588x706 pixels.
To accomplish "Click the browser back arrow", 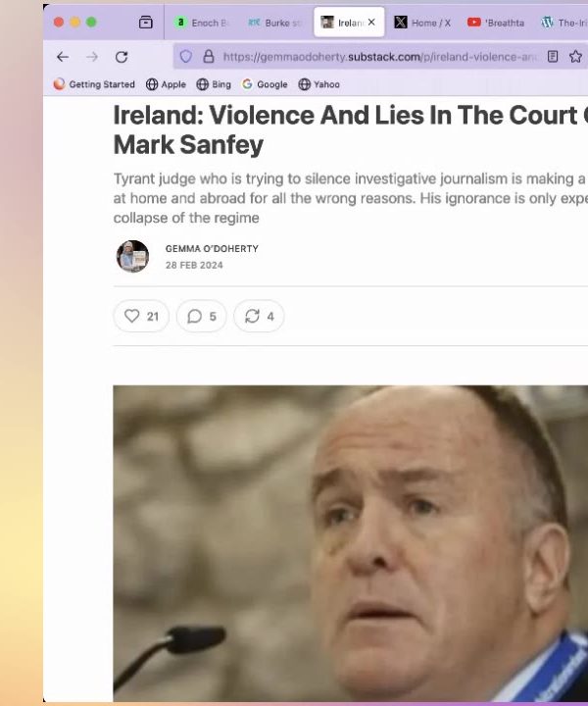I will pyautogui.click(x=63, y=57).
